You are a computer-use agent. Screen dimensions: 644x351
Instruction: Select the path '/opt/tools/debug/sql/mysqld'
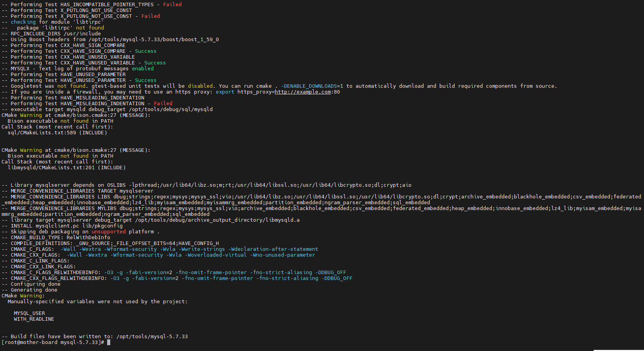pyautogui.click(x=171, y=109)
